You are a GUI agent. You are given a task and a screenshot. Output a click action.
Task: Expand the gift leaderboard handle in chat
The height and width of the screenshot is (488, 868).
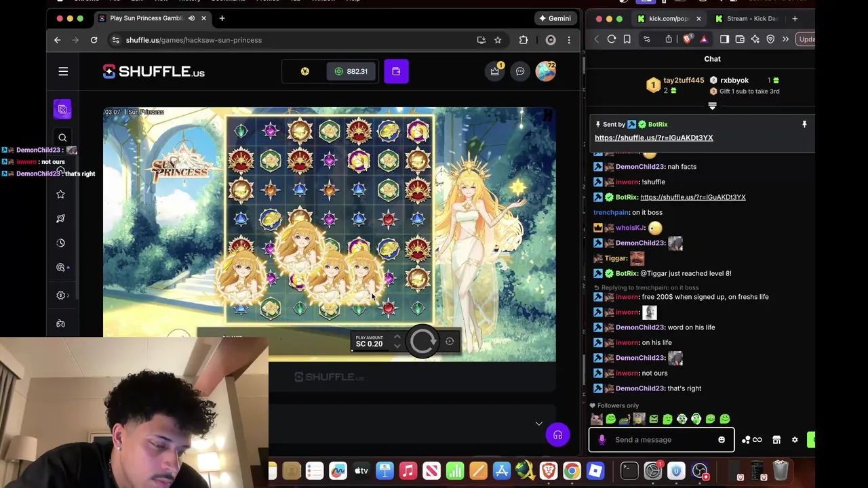pos(712,106)
